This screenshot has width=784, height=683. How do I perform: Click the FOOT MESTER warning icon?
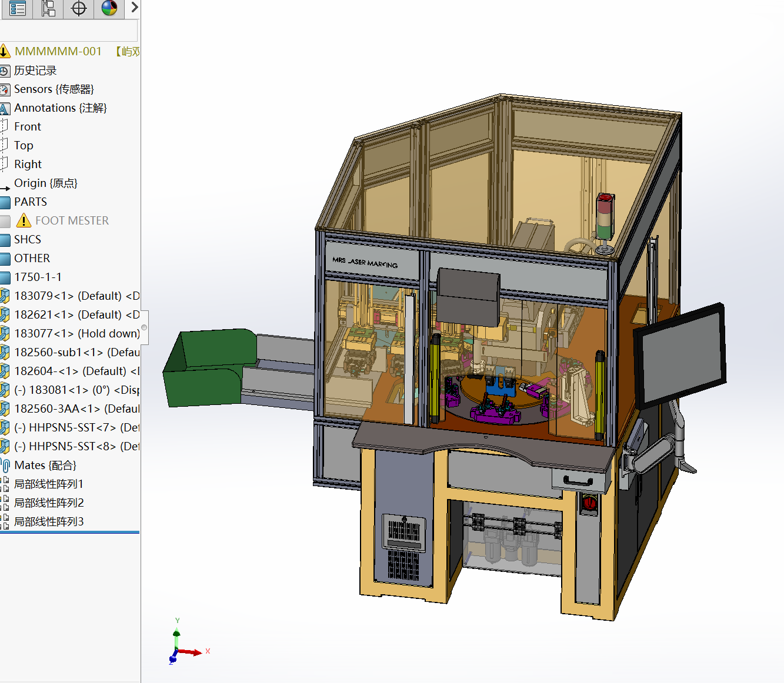coord(24,221)
